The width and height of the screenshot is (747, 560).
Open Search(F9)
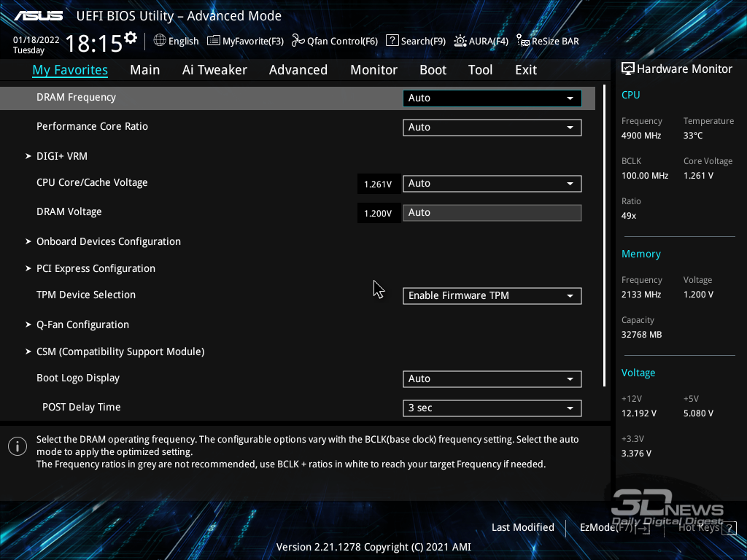click(x=416, y=41)
